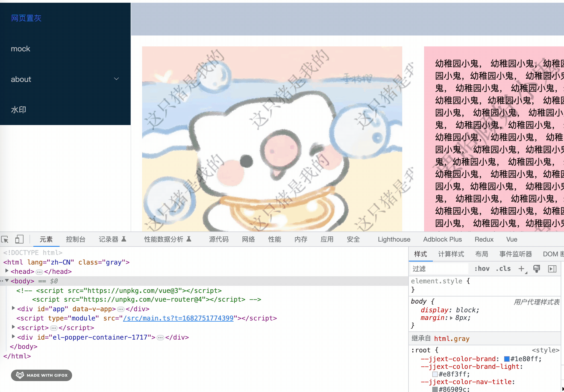Open the computed styles sidebar icon

click(x=552, y=269)
